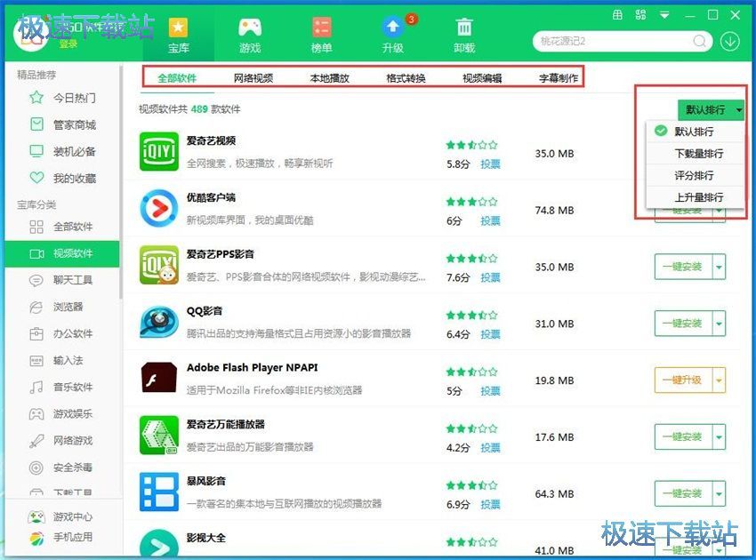
Task: Click the 游戏娱乐 gamepad icon
Action: click(36, 414)
